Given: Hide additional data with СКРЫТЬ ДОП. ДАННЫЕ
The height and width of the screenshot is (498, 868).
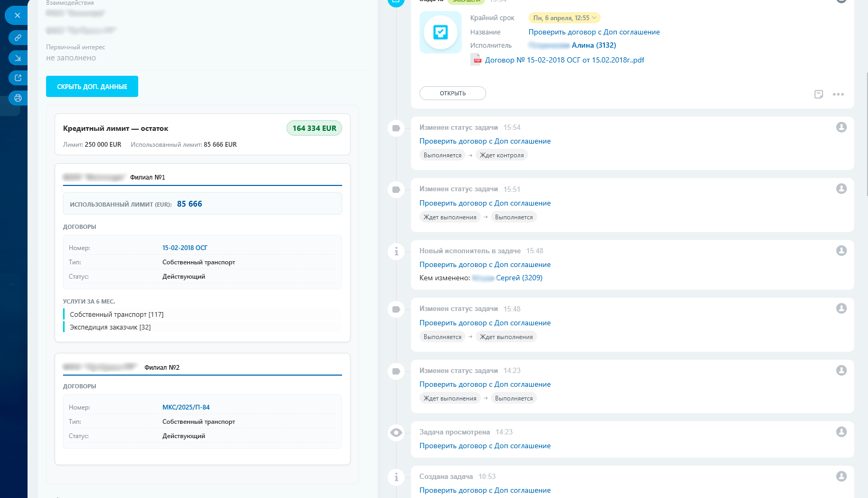Looking at the screenshot, I should coord(92,86).
